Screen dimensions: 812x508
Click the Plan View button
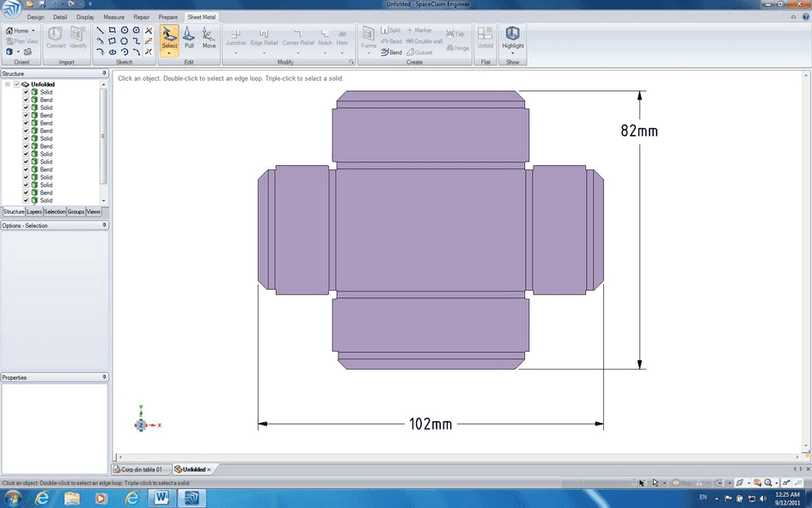21,41
